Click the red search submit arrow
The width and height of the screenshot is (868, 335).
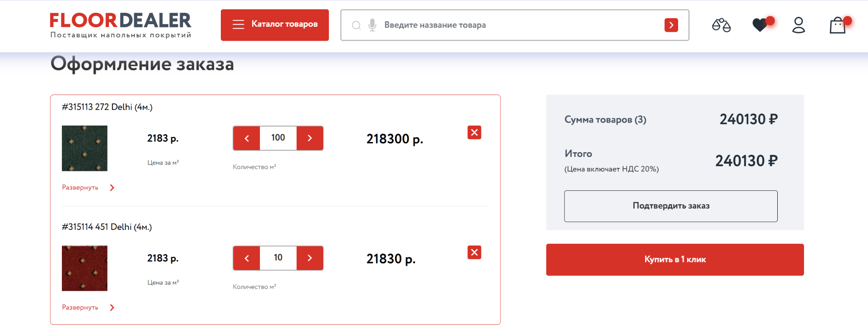click(x=671, y=25)
